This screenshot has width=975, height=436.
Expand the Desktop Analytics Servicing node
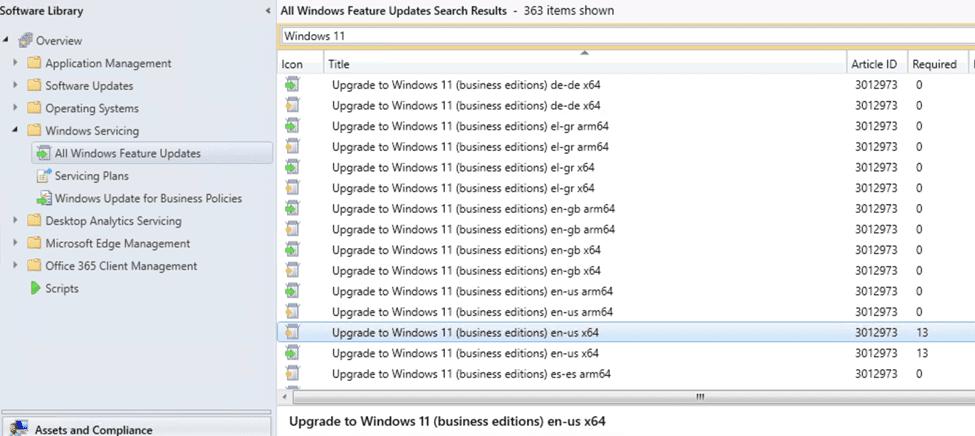(15, 221)
